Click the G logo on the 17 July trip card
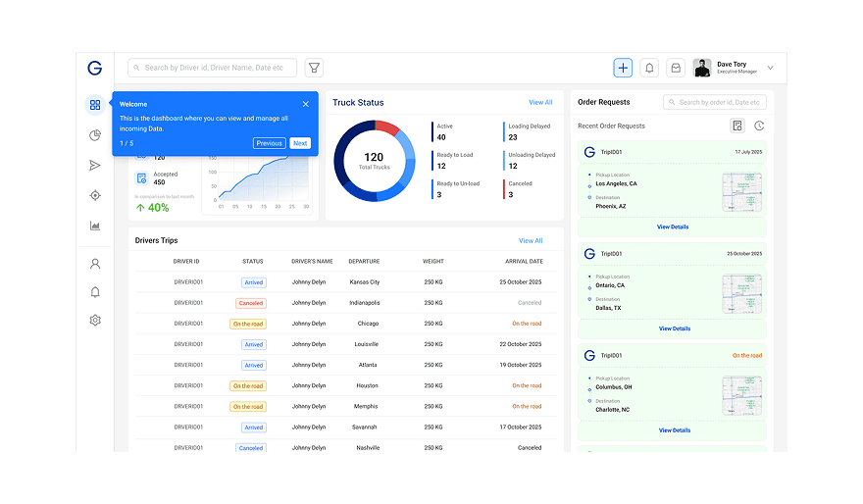 589,152
